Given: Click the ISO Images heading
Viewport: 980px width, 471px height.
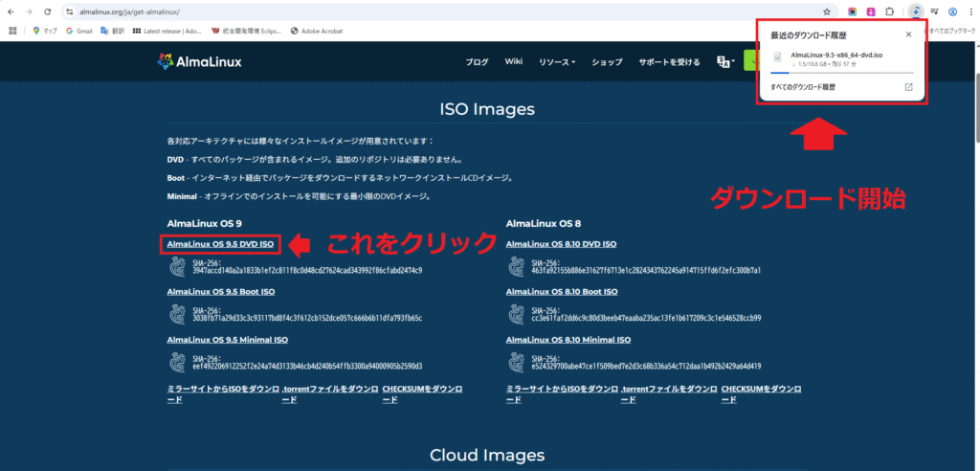Looking at the screenshot, I should pyautogui.click(x=487, y=109).
